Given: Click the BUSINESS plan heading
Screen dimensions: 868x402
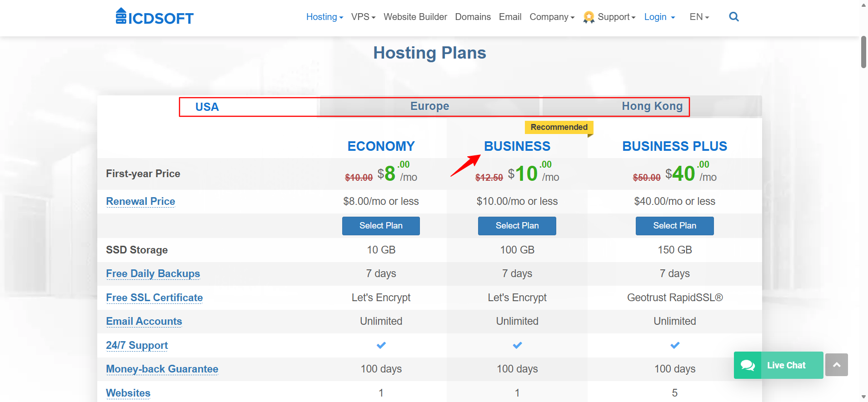Looking at the screenshot, I should click(517, 146).
